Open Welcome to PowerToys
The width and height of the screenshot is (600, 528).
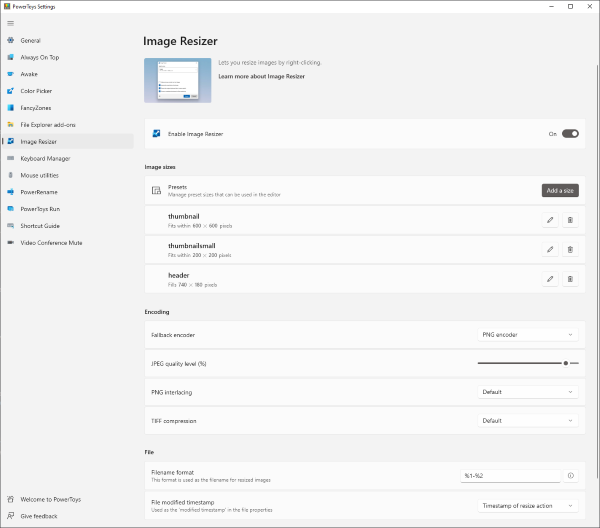point(68,499)
